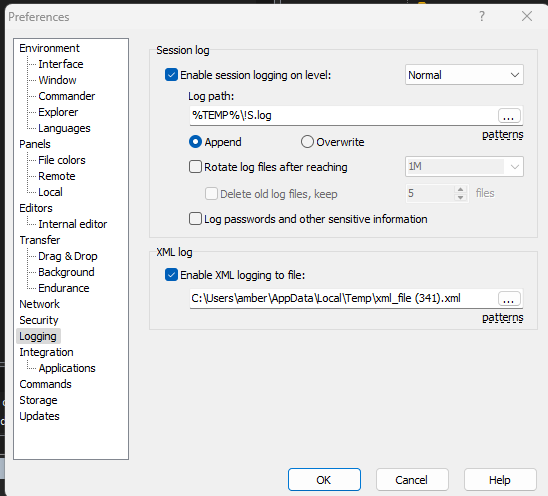Browse for session log path with ellipsis button
Viewport: 548px width, 496px height.
(509, 116)
